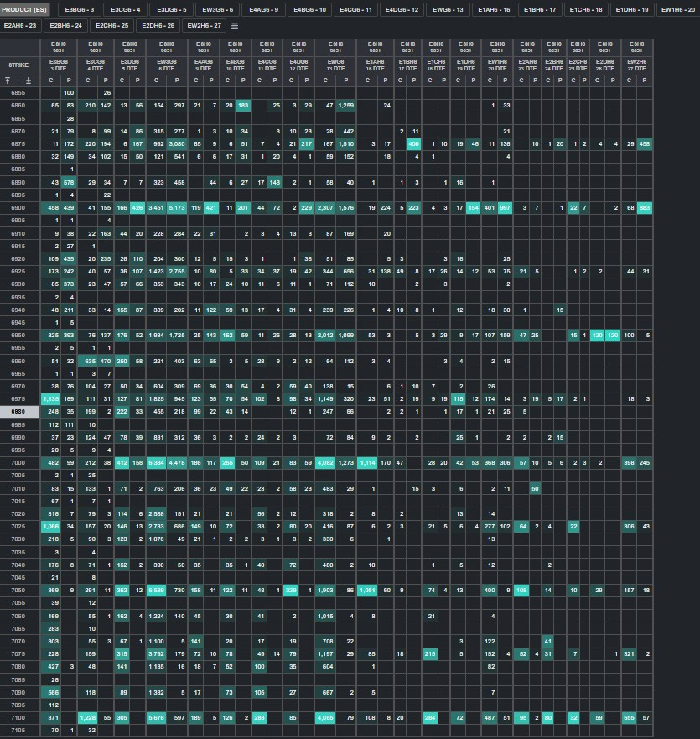Select the highlighted 6980 strike row label
Screen dimensions: 700x739
click(x=18, y=412)
